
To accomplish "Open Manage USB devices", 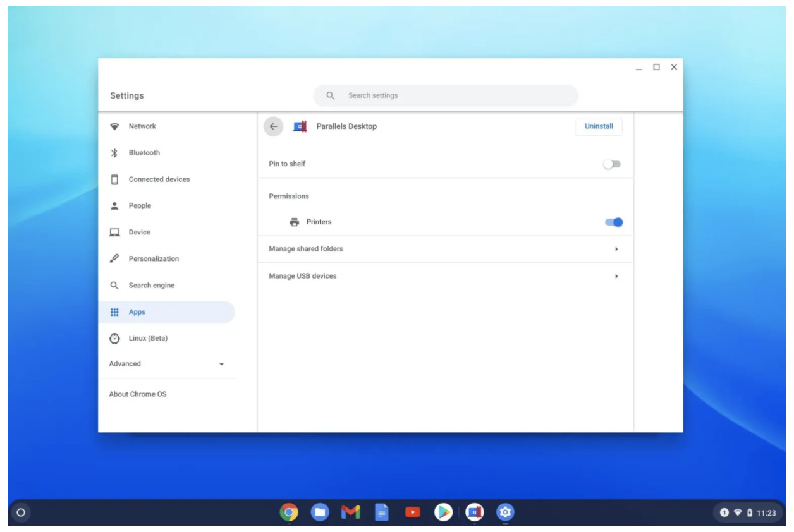I will tap(304, 275).
